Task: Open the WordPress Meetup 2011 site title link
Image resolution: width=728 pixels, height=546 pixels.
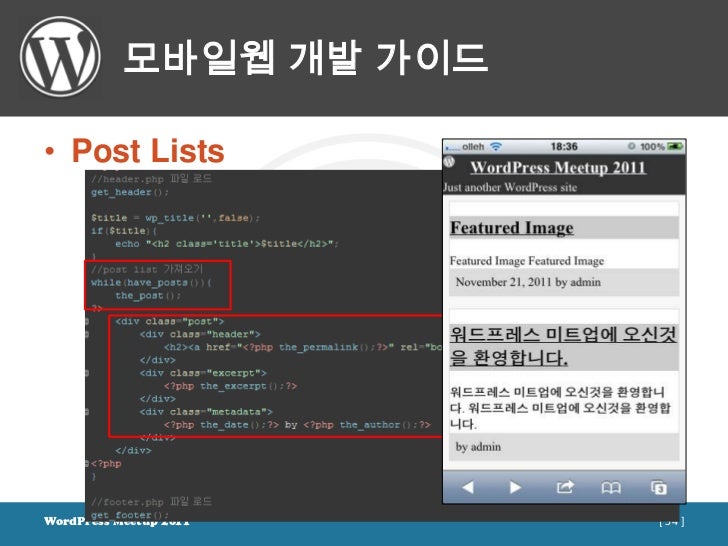Action: tap(558, 167)
